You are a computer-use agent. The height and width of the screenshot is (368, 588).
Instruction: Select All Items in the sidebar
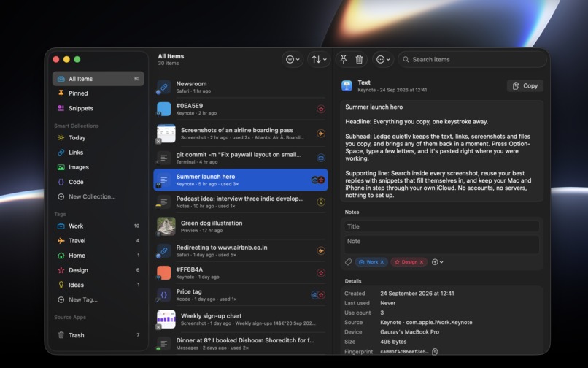tap(98, 78)
